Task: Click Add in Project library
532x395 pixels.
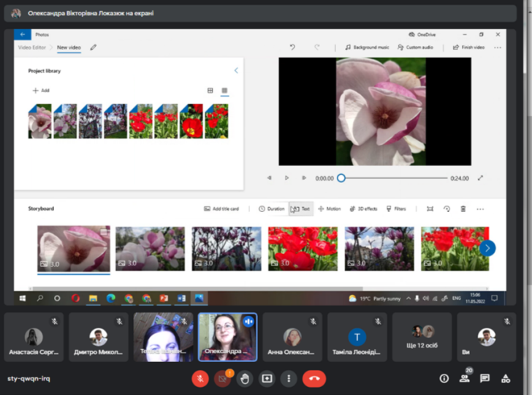Action: [41, 91]
